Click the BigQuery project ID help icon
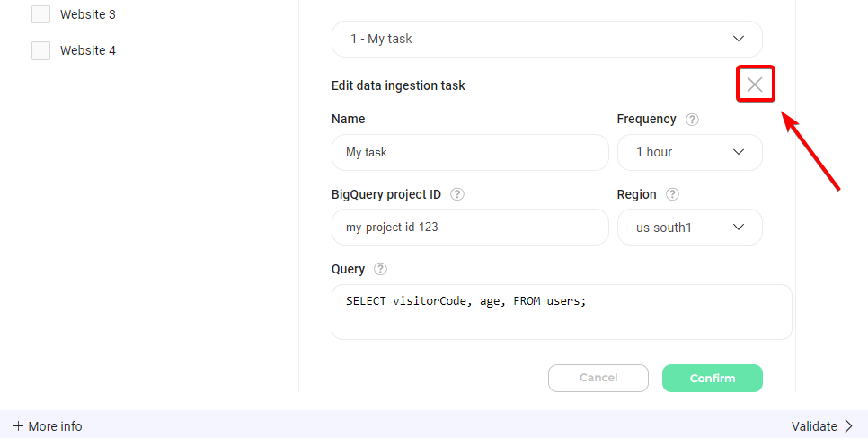The height and width of the screenshot is (438, 868). click(x=457, y=194)
